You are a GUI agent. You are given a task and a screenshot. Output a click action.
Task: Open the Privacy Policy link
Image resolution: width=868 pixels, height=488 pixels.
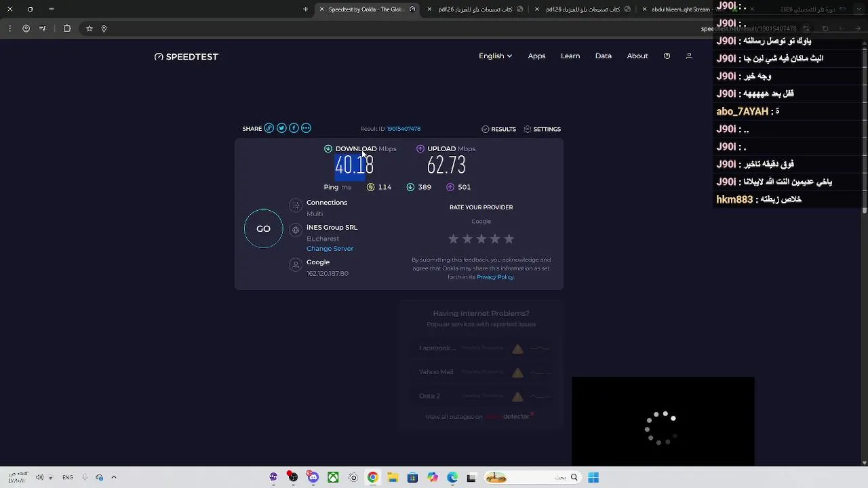[495, 277]
